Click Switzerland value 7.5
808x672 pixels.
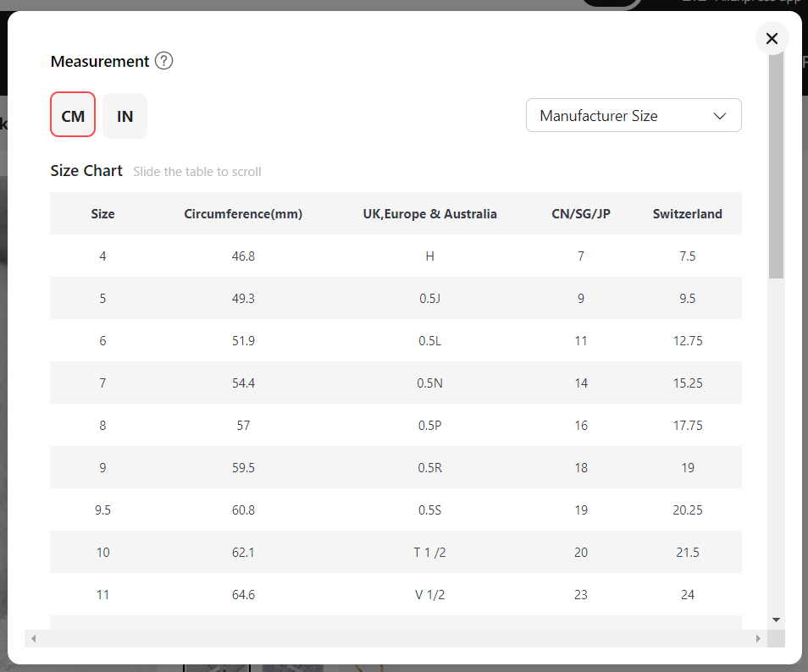coord(688,256)
